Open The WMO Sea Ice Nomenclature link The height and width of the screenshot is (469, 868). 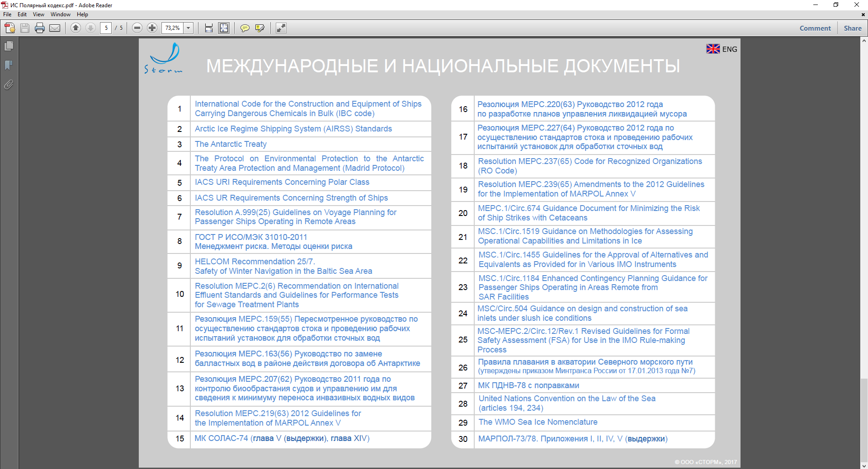pos(538,422)
